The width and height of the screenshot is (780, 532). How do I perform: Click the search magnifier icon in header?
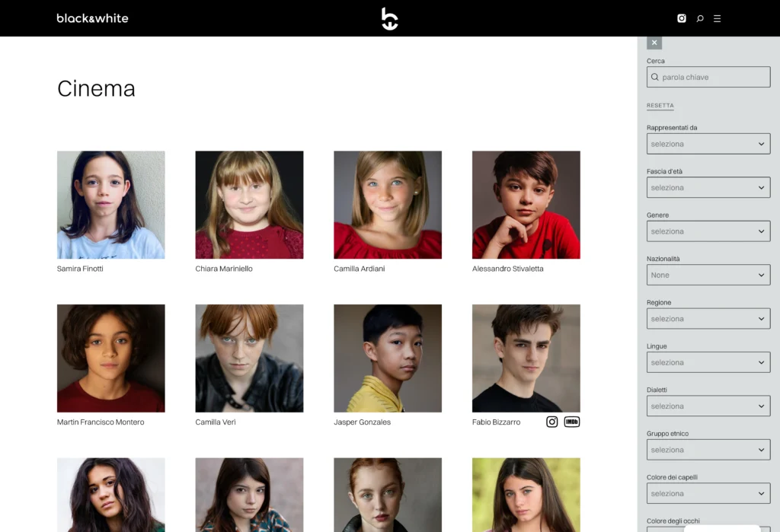point(700,18)
